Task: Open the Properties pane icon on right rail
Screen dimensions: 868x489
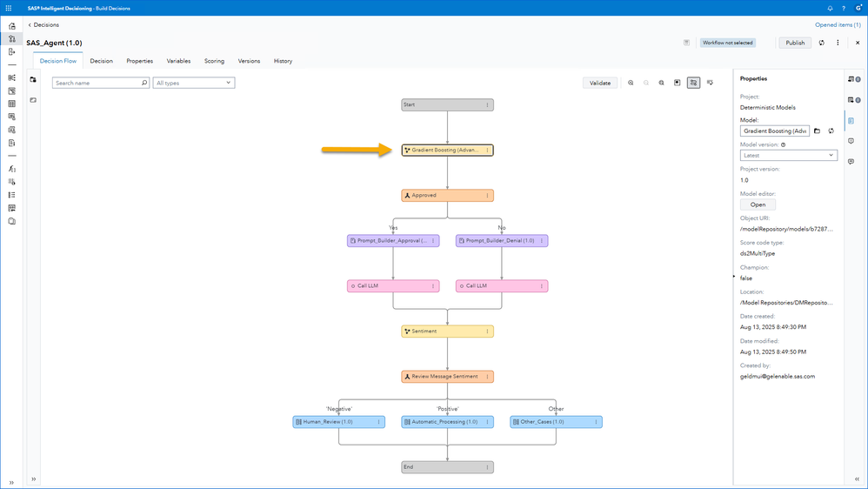Action: coord(851,121)
